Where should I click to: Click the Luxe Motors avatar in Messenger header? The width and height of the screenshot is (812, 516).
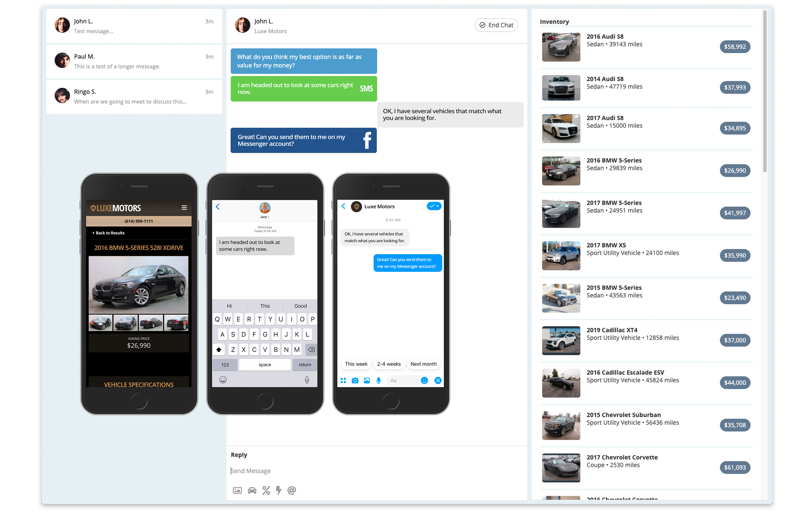click(x=356, y=206)
